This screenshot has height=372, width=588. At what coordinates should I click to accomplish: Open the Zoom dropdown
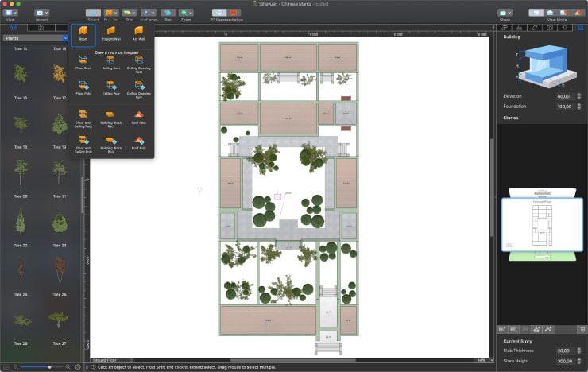click(x=186, y=13)
